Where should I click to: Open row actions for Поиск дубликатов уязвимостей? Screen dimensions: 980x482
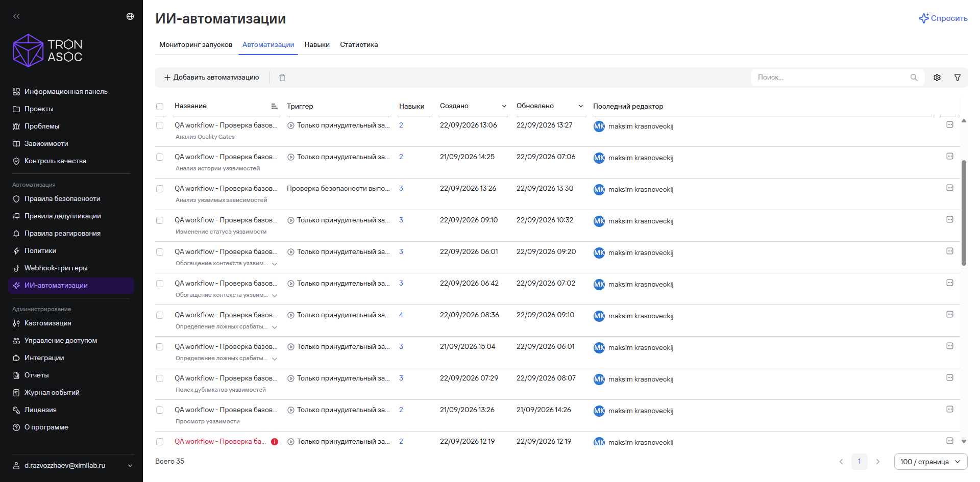(950, 377)
